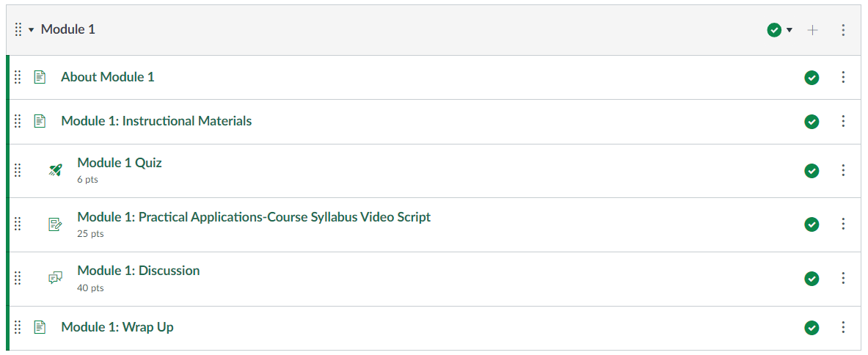Click the page icon beside About Module 1
The width and height of the screenshot is (868, 355).
(x=40, y=77)
